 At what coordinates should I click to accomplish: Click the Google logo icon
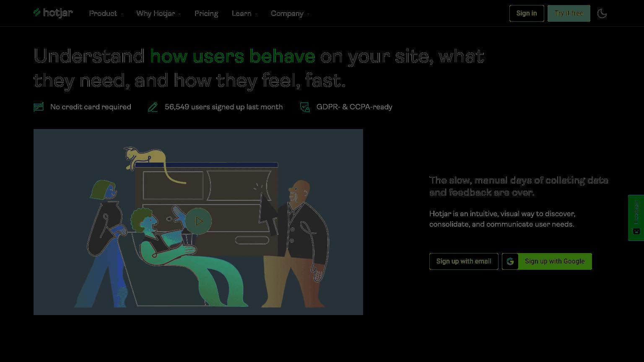coord(510,261)
